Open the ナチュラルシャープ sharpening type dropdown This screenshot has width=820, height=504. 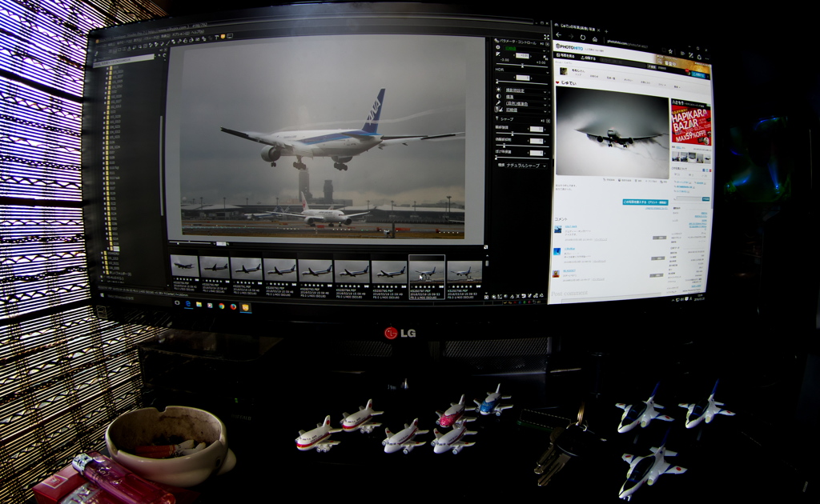(524, 166)
